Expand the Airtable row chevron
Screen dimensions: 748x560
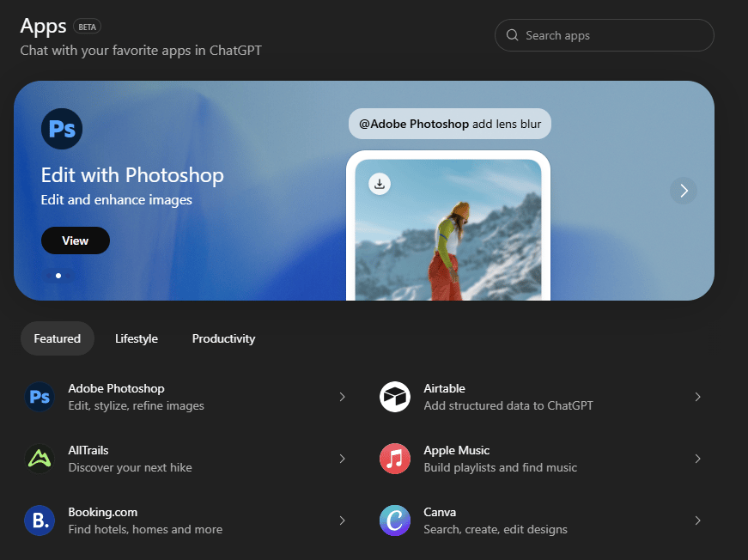697,397
